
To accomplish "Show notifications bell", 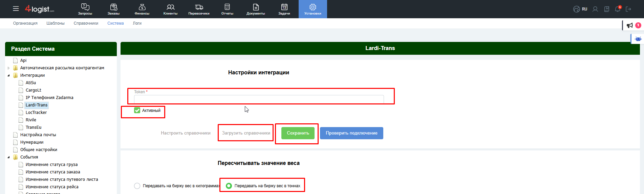I will point(618,9).
